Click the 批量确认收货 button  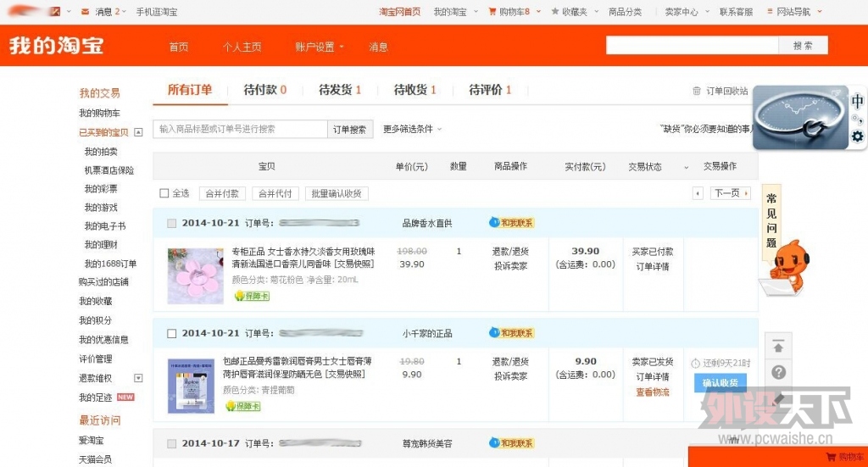[337, 193]
